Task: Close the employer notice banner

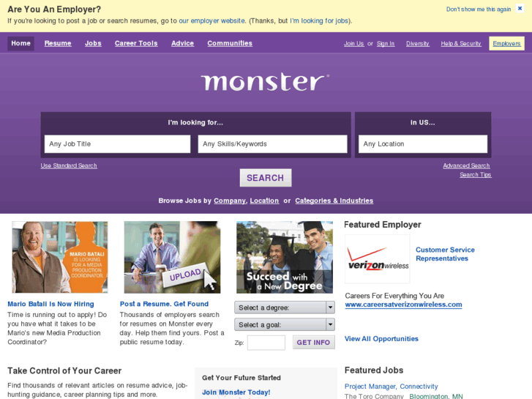Action: click(x=520, y=9)
